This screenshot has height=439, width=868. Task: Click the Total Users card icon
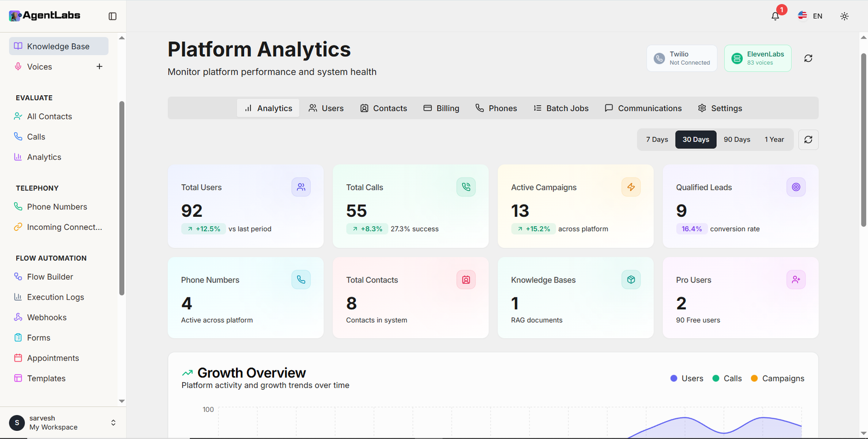click(x=301, y=187)
